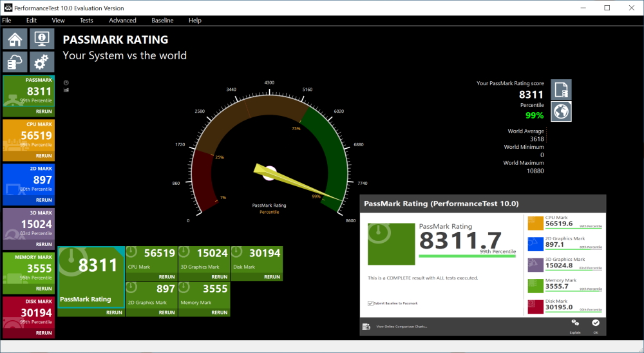Click RERUN on the Disk Mark sidebar tile

pyautogui.click(x=44, y=333)
